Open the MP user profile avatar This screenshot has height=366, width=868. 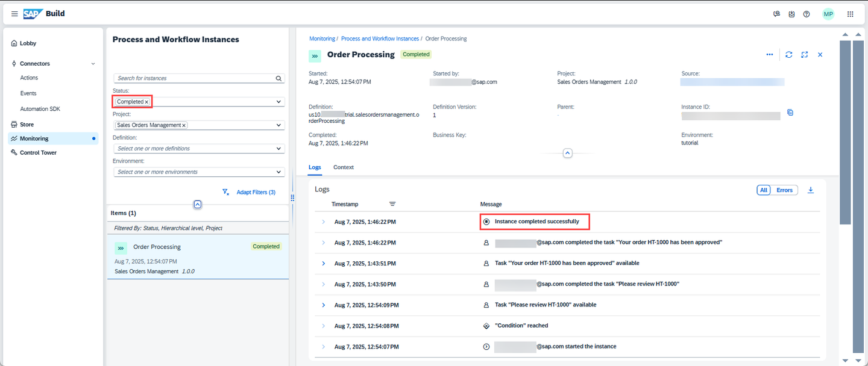point(828,14)
